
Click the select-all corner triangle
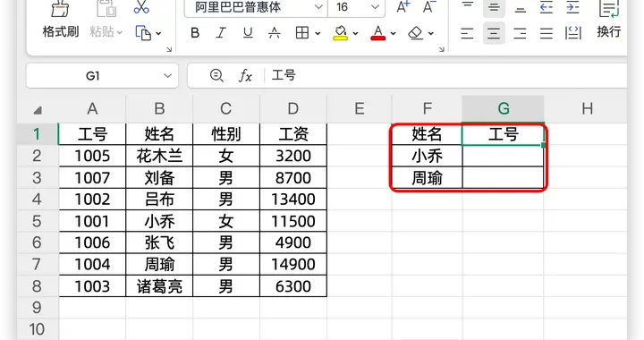pos(38,110)
